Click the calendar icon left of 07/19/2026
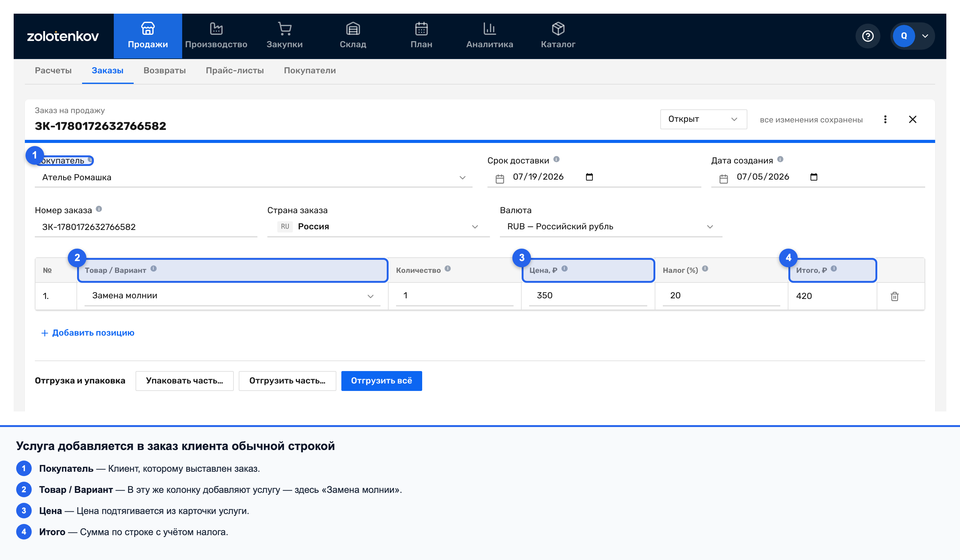The height and width of the screenshot is (560, 960). click(x=500, y=179)
